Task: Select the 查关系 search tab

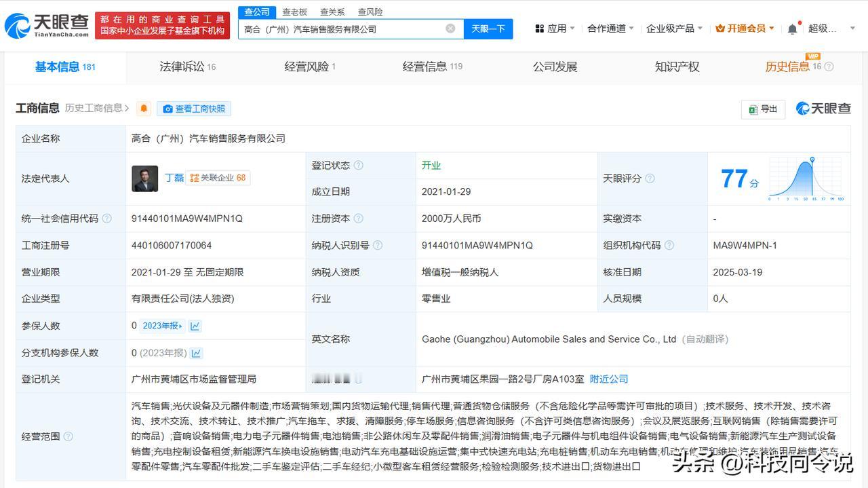Action: 332,12
